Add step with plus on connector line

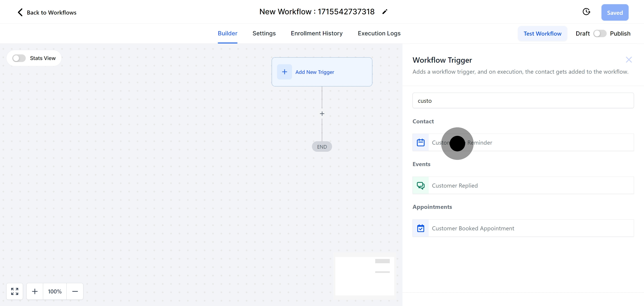coord(322,113)
